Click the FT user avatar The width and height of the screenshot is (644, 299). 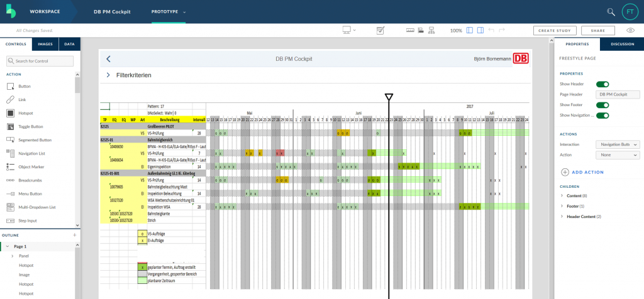click(x=630, y=12)
